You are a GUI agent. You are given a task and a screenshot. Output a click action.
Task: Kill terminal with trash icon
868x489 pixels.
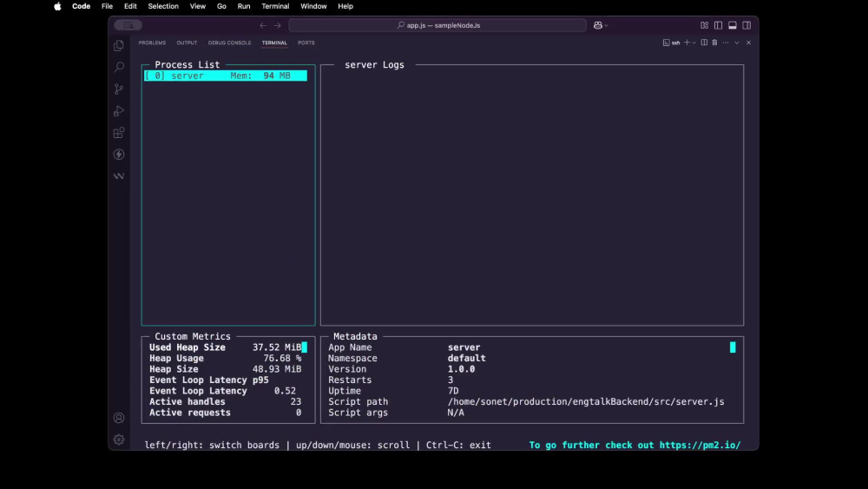click(714, 43)
